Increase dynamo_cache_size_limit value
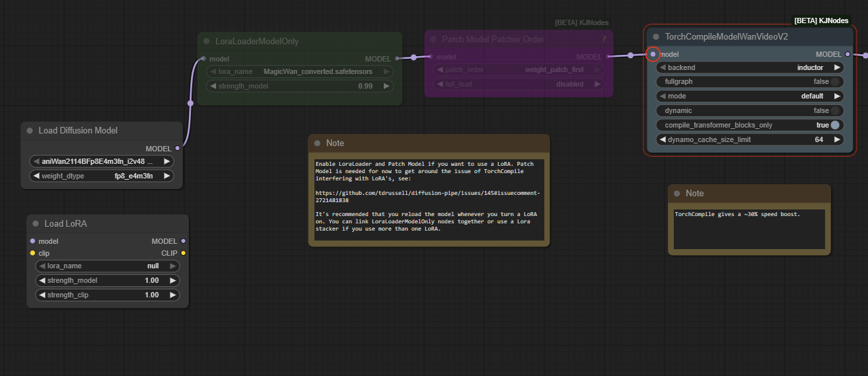Image resolution: width=868 pixels, height=376 pixels. tap(837, 140)
